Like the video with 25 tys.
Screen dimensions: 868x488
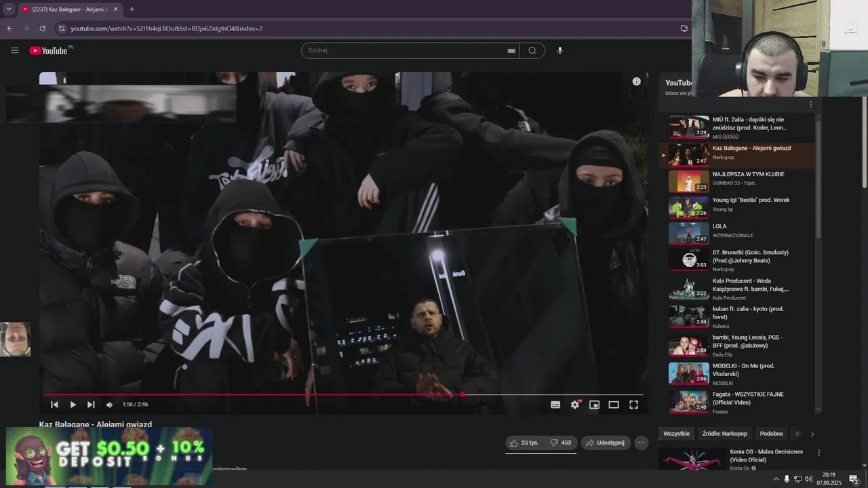point(524,443)
